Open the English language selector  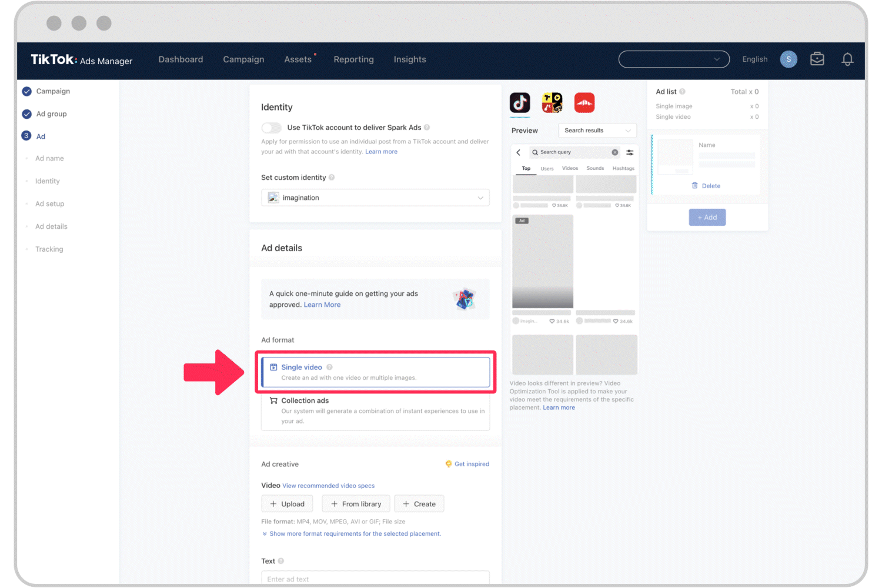coord(755,59)
